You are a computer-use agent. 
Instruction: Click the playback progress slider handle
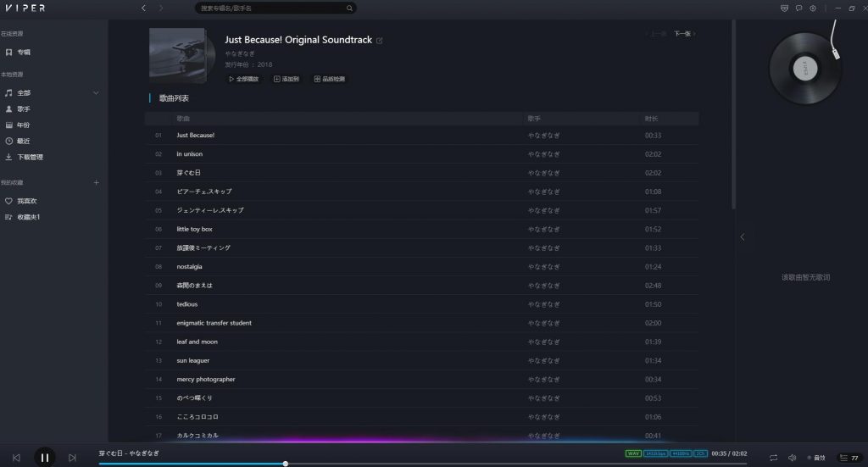coord(285,464)
